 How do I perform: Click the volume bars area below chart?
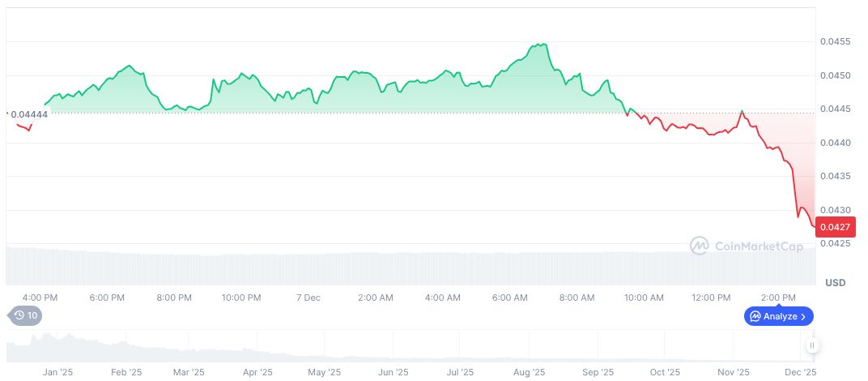coord(405,266)
